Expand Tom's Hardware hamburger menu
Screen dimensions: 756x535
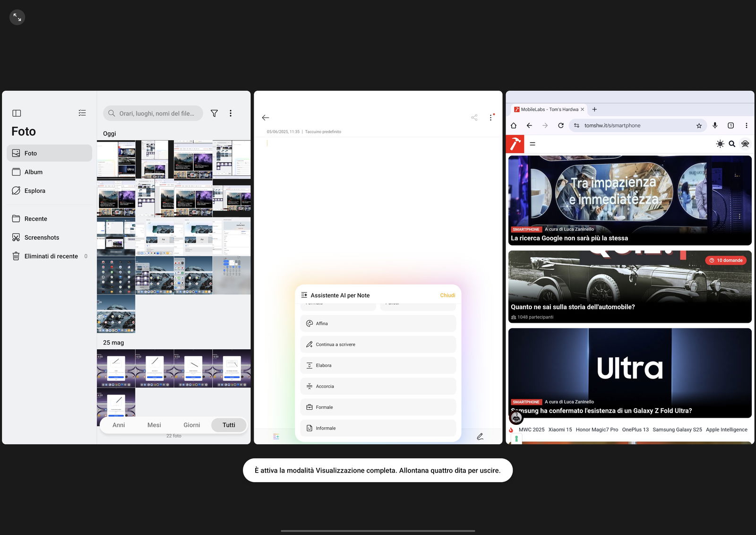coord(533,144)
